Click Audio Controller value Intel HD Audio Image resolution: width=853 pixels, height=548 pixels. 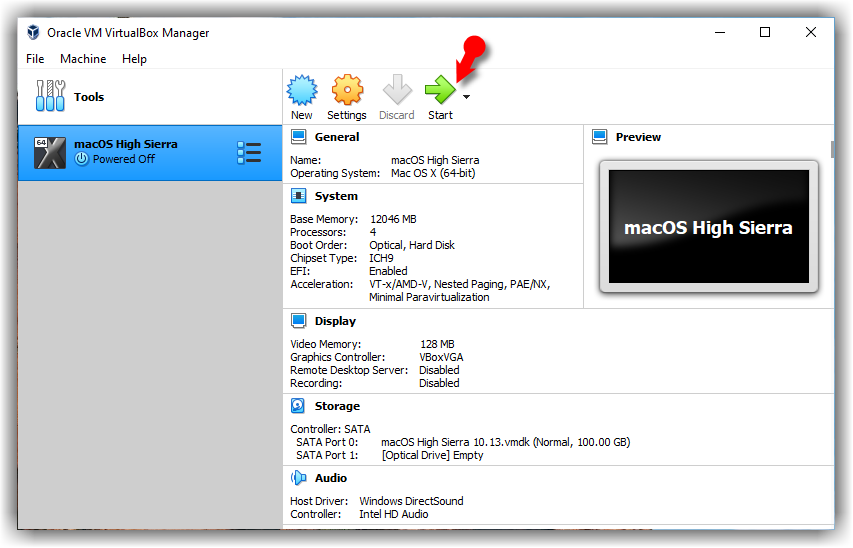pos(394,514)
